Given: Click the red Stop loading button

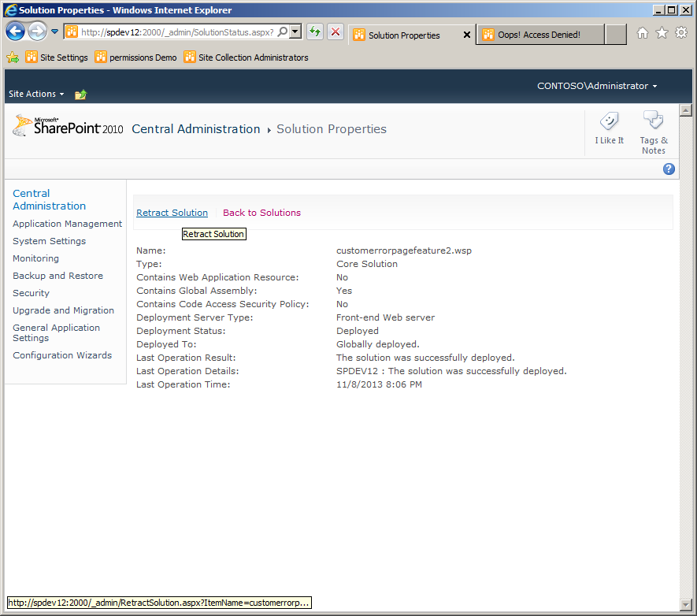Looking at the screenshot, I should [x=336, y=32].
